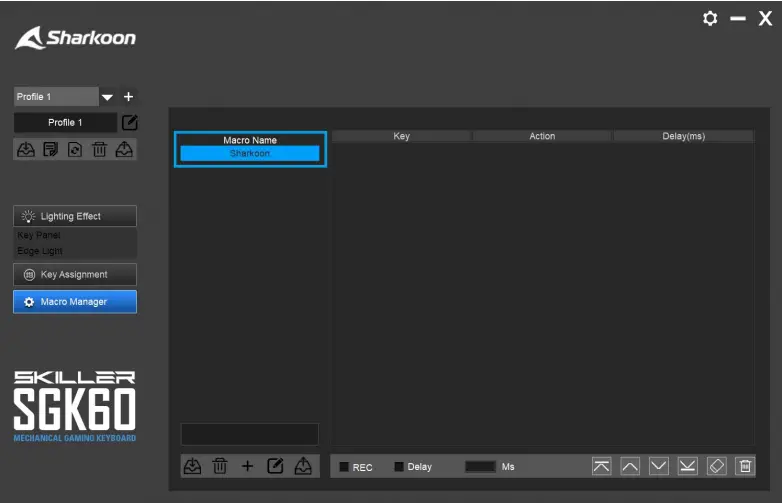
Task: Rename the selected macro
Action: click(275, 467)
